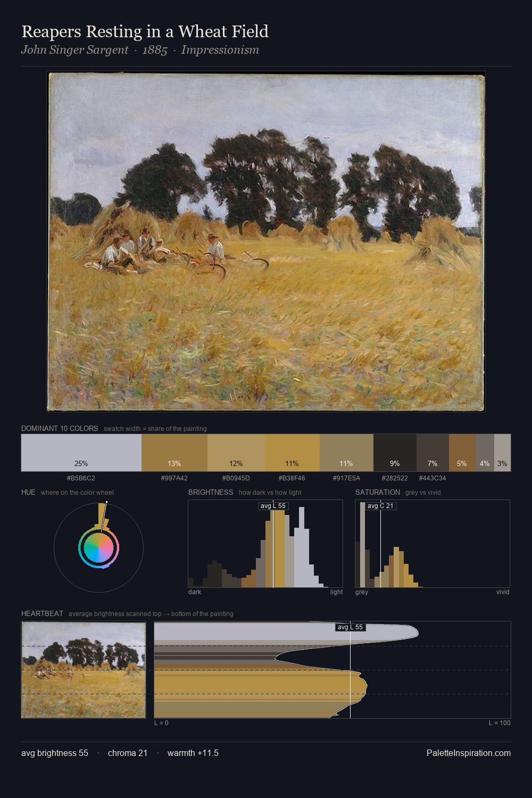Select the 5% rust brown swatch
532x798 pixels.
click(462, 453)
